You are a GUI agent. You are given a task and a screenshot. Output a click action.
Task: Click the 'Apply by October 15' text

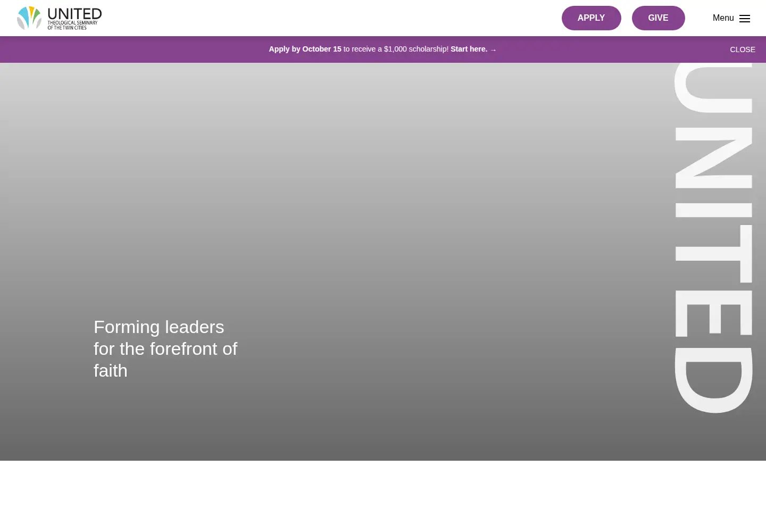click(x=305, y=49)
